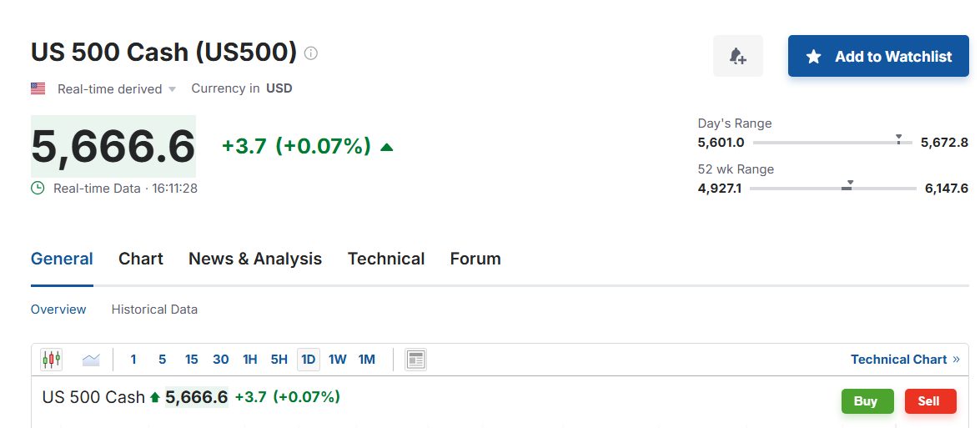980x428 pixels.
Task: Switch to area chart icon
Action: (91, 360)
